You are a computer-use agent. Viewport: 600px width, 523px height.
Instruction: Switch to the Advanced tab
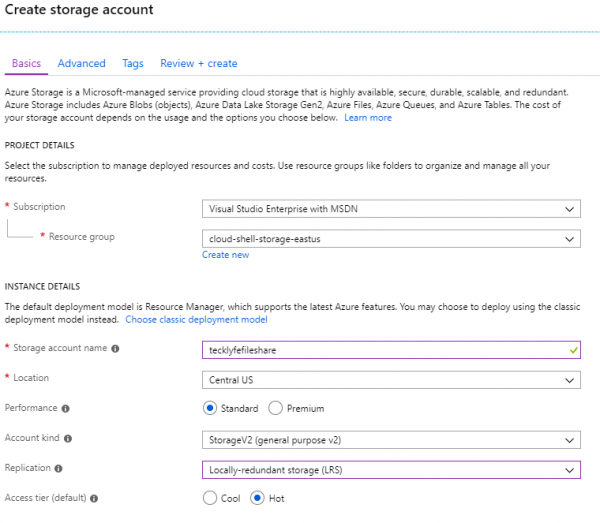[82, 63]
